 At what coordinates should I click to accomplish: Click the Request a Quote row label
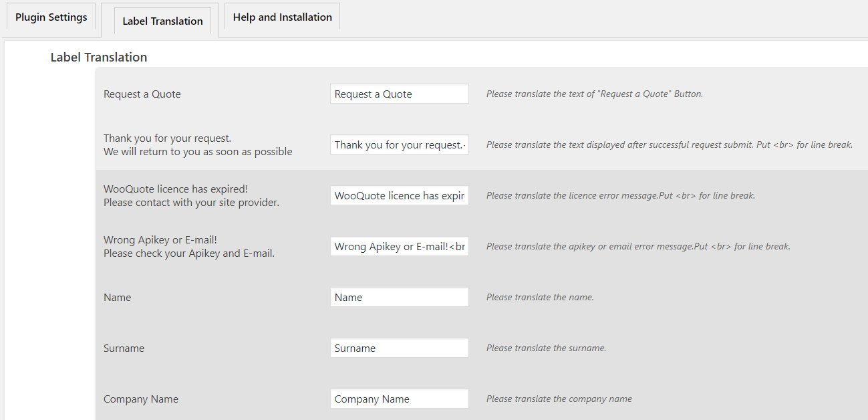142,94
